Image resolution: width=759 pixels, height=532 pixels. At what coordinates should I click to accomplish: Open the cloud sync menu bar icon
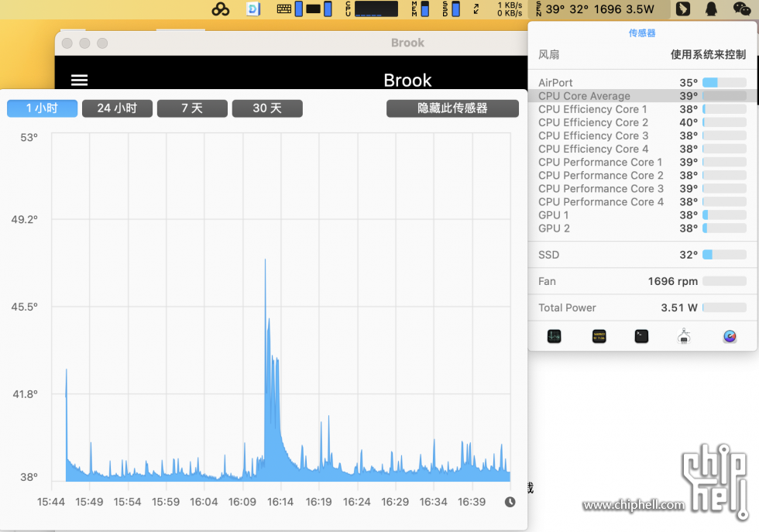click(x=221, y=9)
